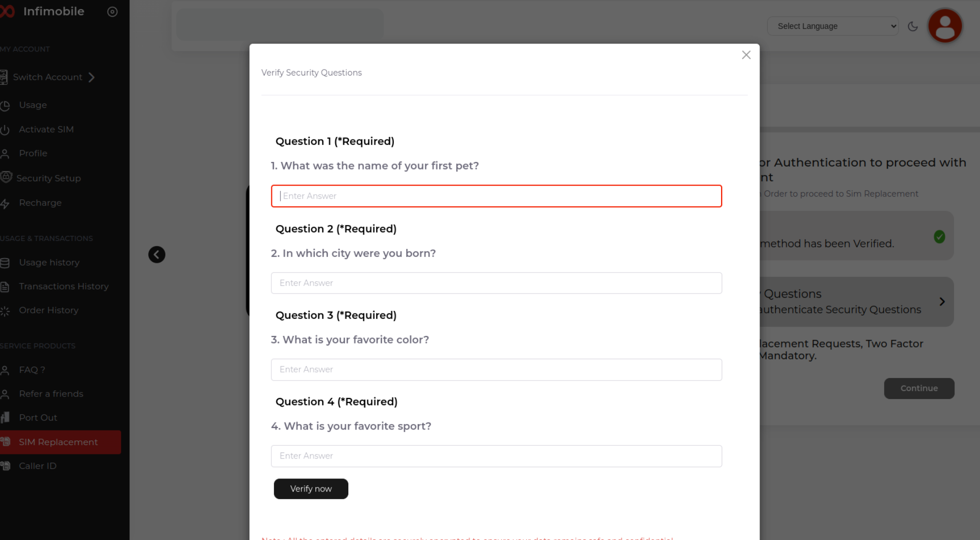Click the Security Setup shield icon
Image resolution: width=980 pixels, height=540 pixels.
(x=6, y=177)
